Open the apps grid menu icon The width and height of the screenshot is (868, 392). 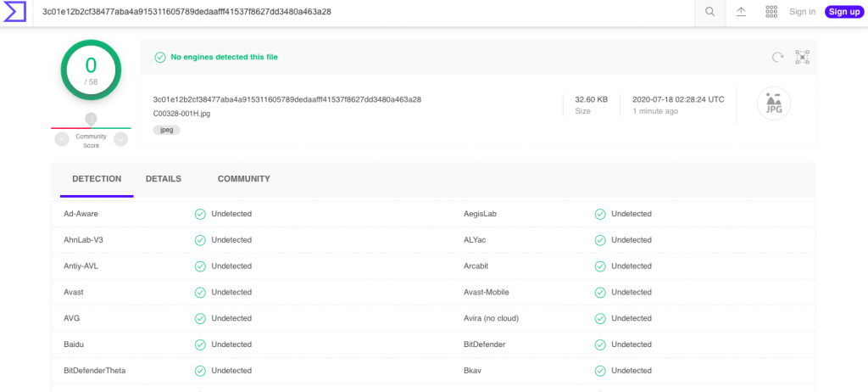point(771,12)
